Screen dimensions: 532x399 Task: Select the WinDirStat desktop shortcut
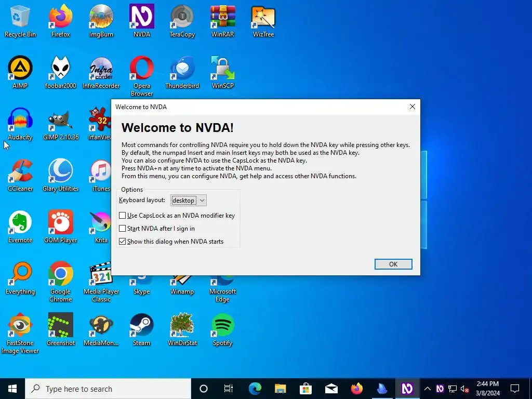182,329
